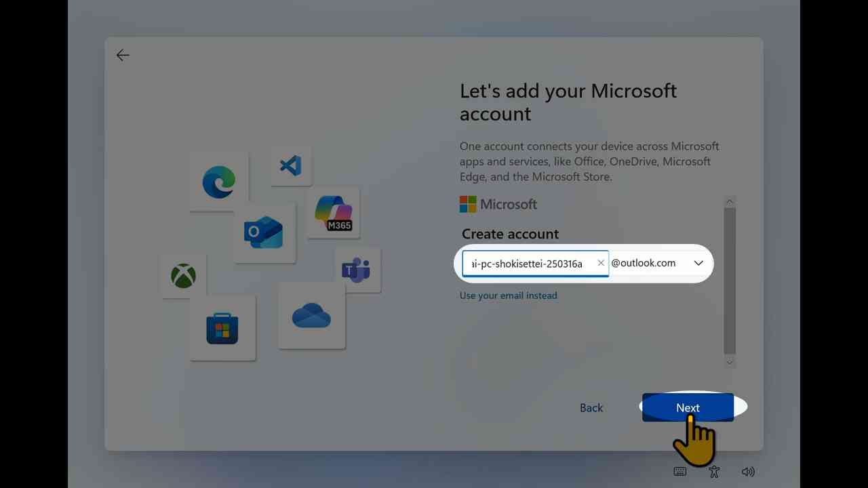
Task: Click the 'Create account' heading
Action: coord(511,234)
